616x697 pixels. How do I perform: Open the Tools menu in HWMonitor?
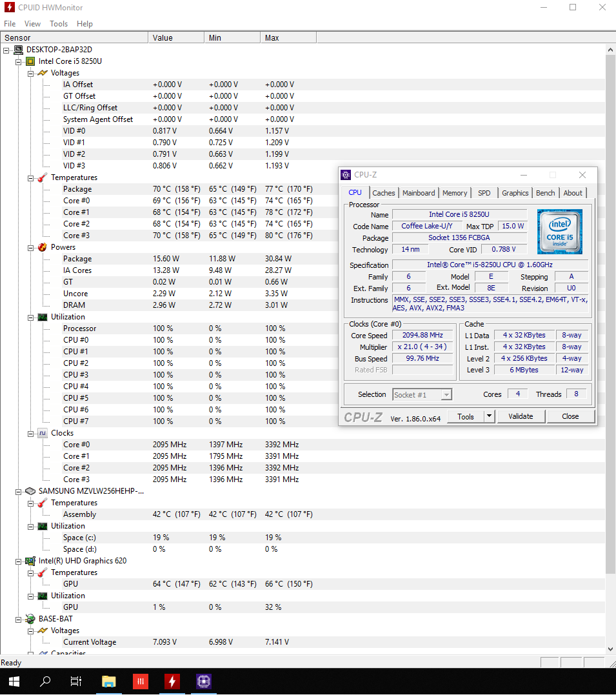(59, 24)
